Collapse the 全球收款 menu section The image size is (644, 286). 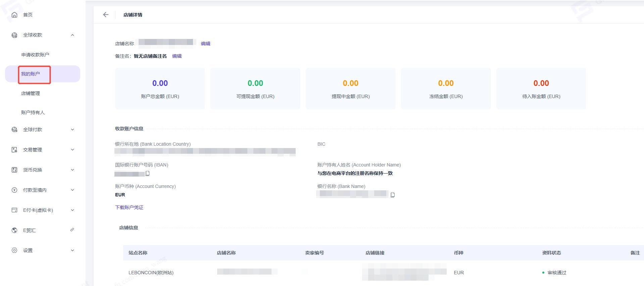[x=72, y=35]
